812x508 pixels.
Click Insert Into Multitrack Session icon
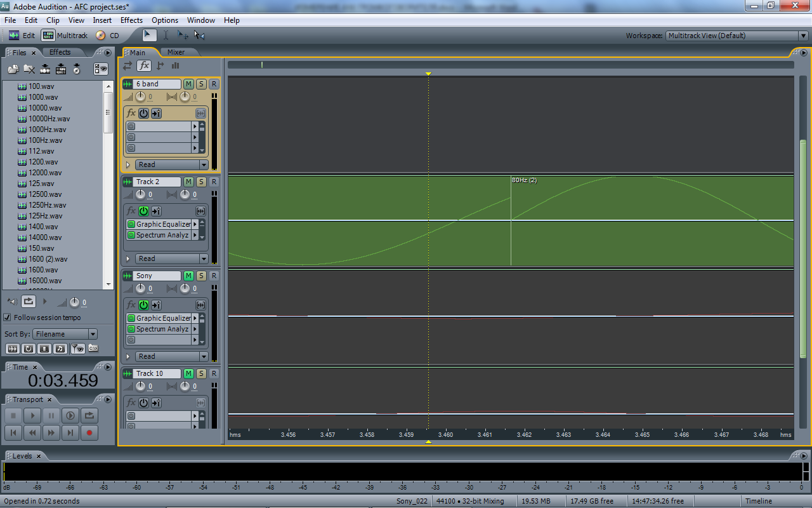tap(62, 69)
